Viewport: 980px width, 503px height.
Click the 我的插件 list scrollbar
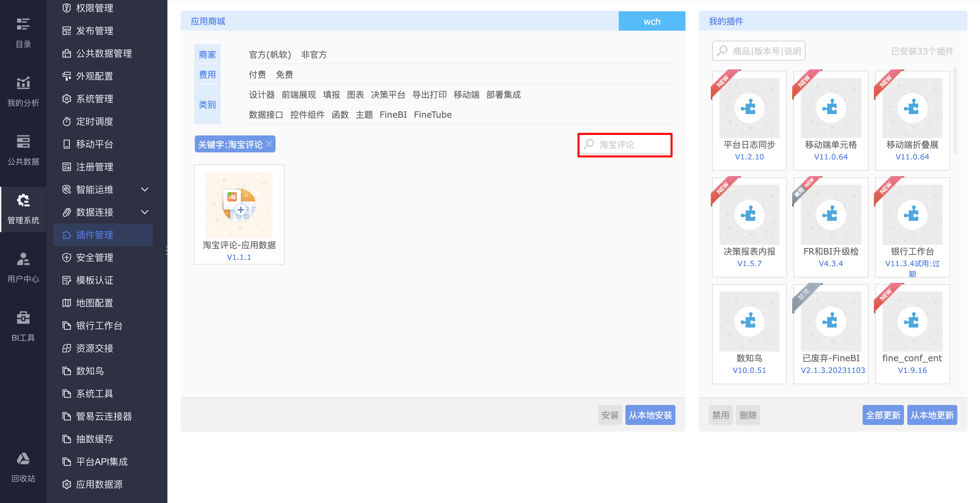click(955, 112)
